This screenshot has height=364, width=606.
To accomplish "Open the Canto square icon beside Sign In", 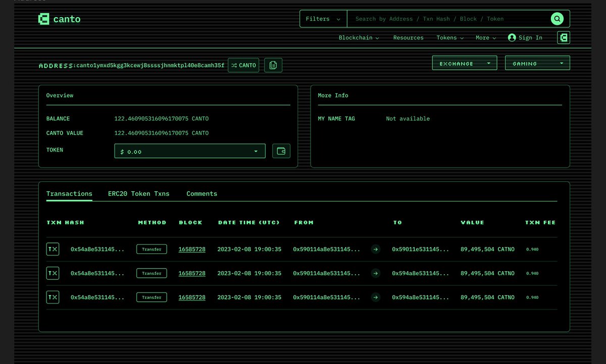I will tap(564, 37).
